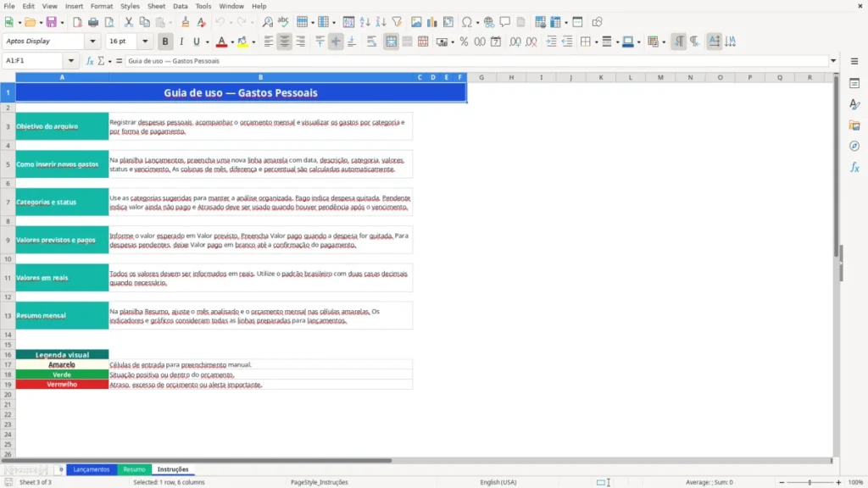868x488 pixels.
Task: Click the zoom out minus button
Action: 782,482
